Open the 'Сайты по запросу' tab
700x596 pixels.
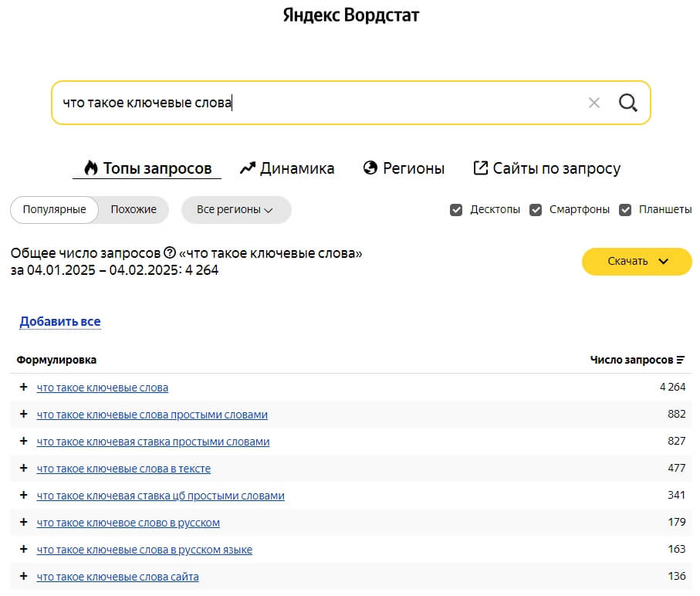[x=547, y=168]
